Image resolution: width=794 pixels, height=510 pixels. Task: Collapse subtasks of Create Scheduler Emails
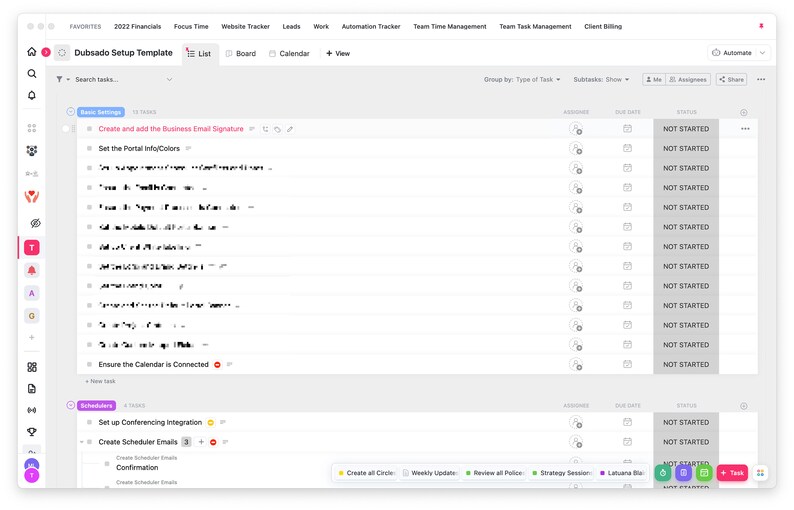pos(82,442)
